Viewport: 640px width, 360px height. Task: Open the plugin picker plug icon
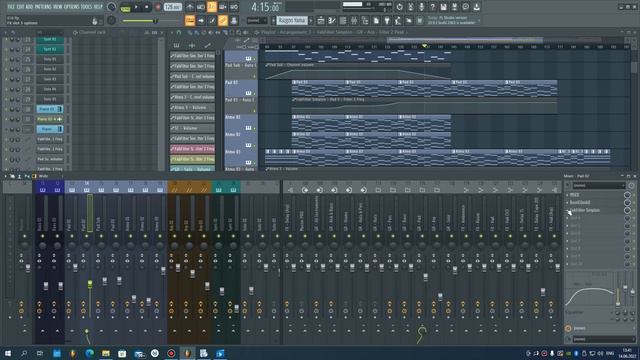coord(387,20)
